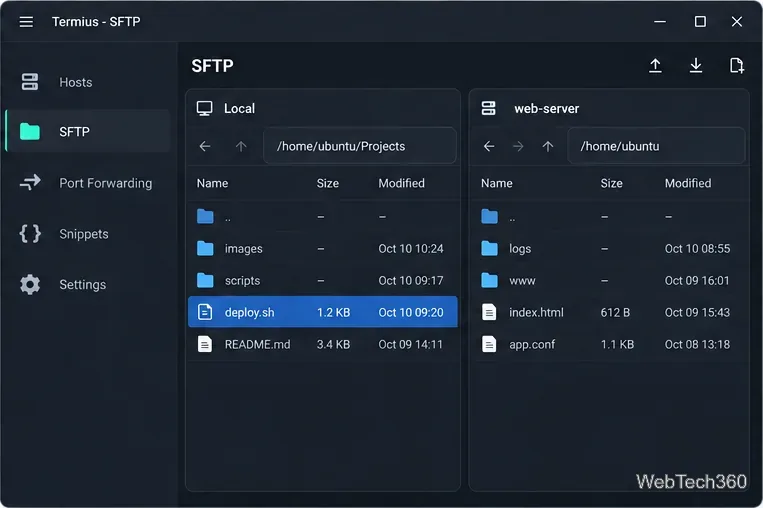Click the app.conf file icon

pyautogui.click(x=489, y=344)
